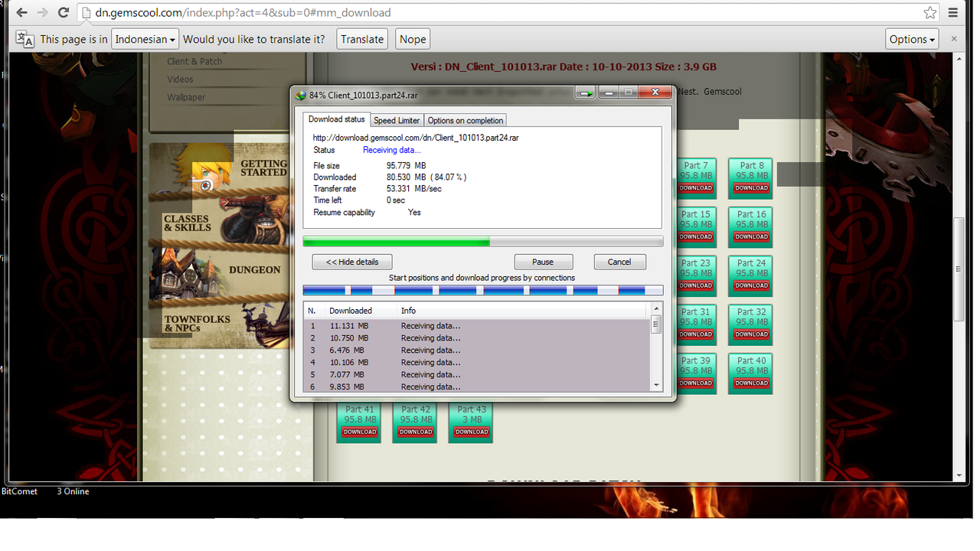Go back with the browser back arrow
Viewport: 980px width, 551px height.
tap(21, 12)
